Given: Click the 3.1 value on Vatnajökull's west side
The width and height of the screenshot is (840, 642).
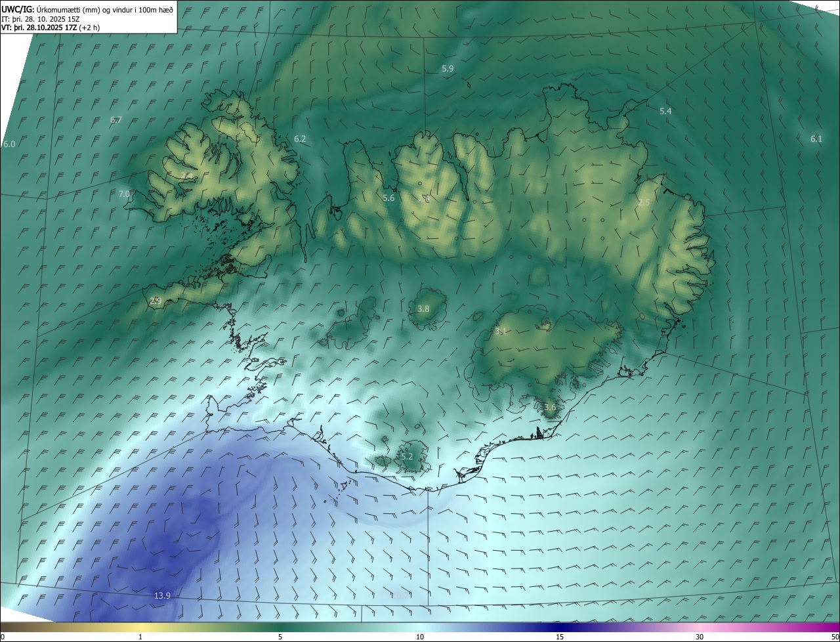Looking at the screenshot, I should (501, 332).
